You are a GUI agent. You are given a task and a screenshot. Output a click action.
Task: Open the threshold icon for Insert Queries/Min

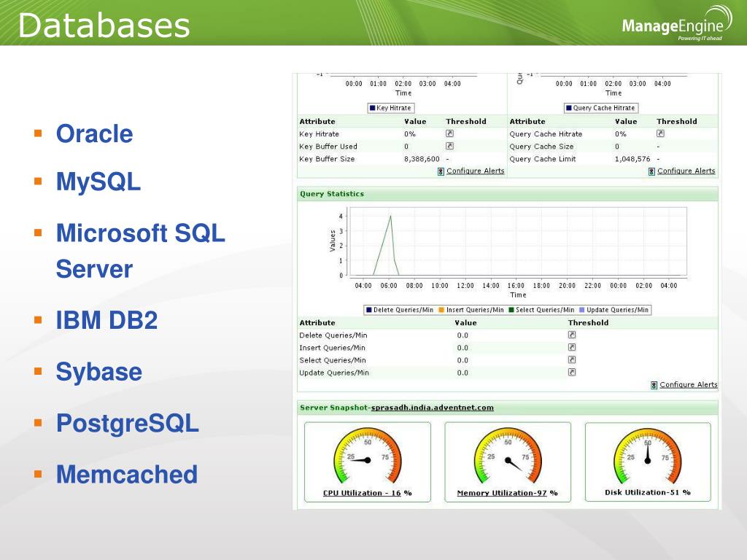click(x=572, y=347)
